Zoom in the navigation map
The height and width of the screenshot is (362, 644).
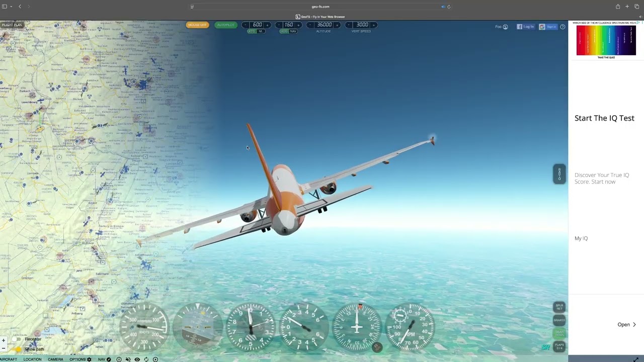[x=4, y=340]
